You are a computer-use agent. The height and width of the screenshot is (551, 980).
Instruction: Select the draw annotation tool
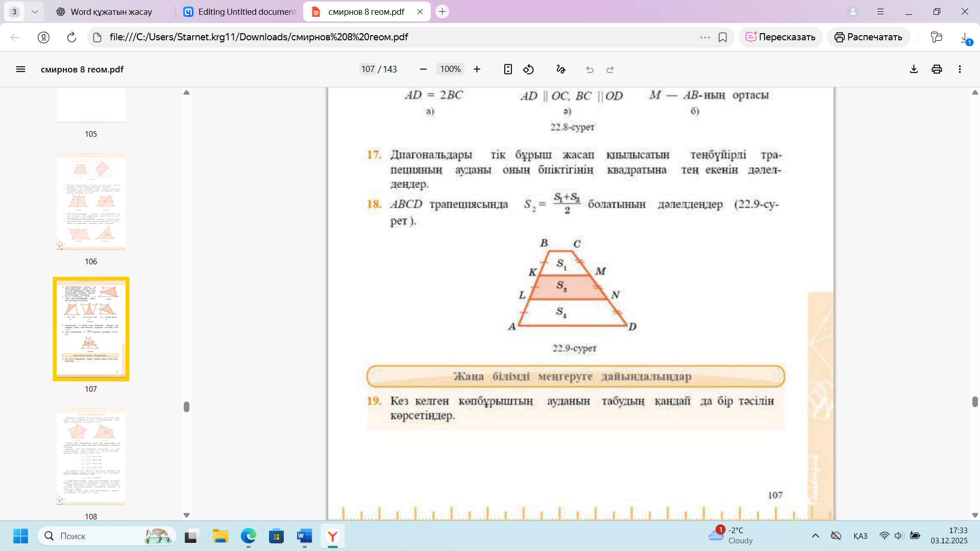tap(561, 69)
